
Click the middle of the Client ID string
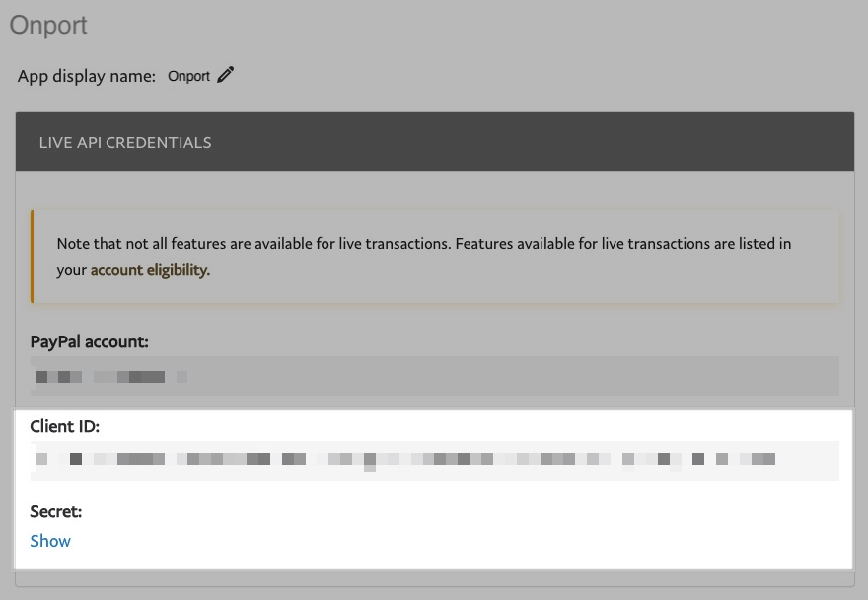[404, 459]
